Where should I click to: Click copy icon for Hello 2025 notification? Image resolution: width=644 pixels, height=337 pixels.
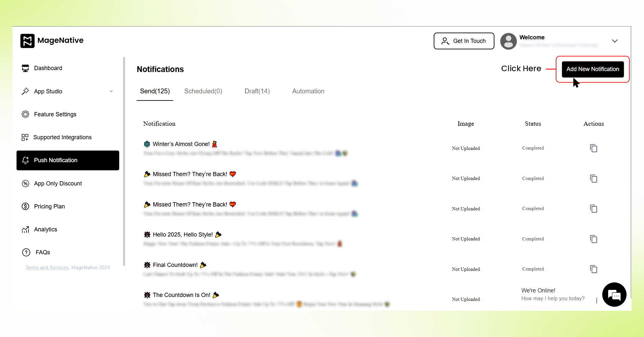594,239
